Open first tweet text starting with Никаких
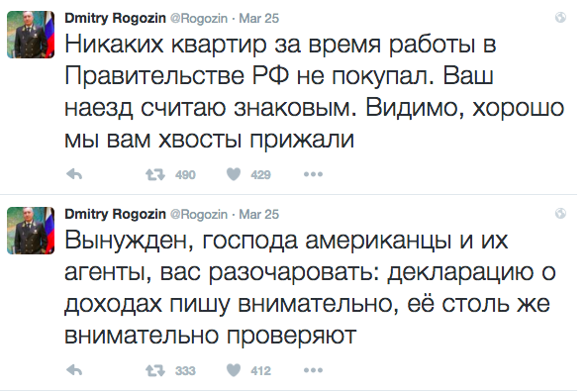Image resolution: width=587 pixels, height=392 pixels. point(315,92)
